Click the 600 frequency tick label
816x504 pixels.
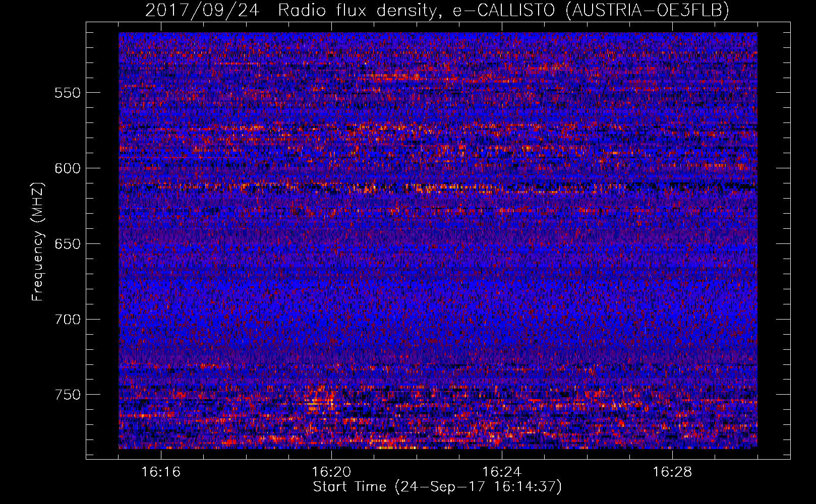[x=68, y=168]
